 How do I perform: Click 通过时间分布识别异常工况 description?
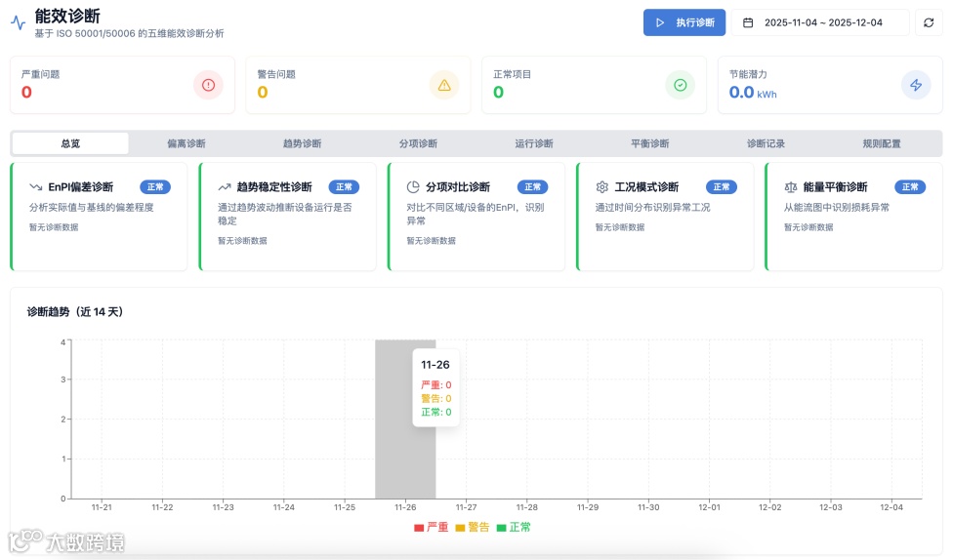pyautogui.click(x=653, y=207)
